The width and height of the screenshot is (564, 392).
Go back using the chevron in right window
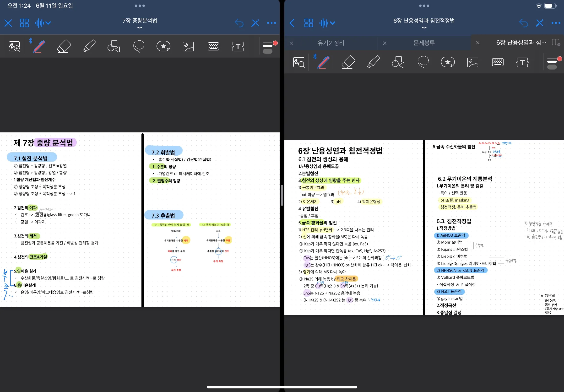tap(292, 23)
